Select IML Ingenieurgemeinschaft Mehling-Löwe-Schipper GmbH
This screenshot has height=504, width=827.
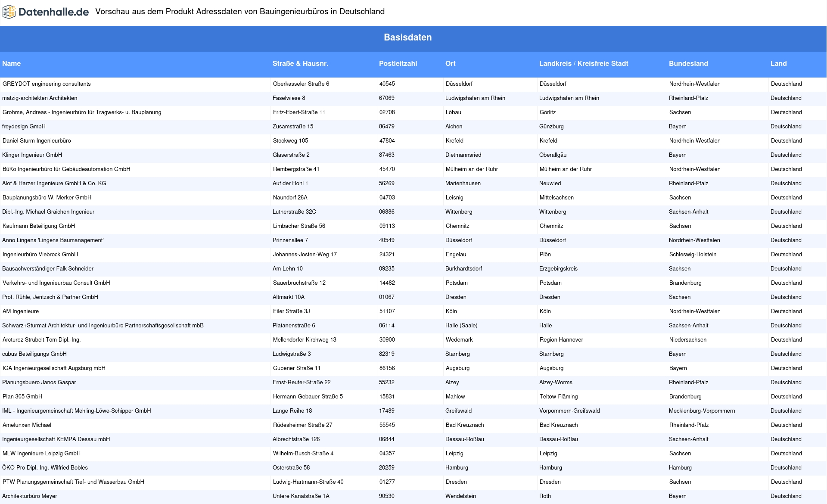(x=77, y=411)
